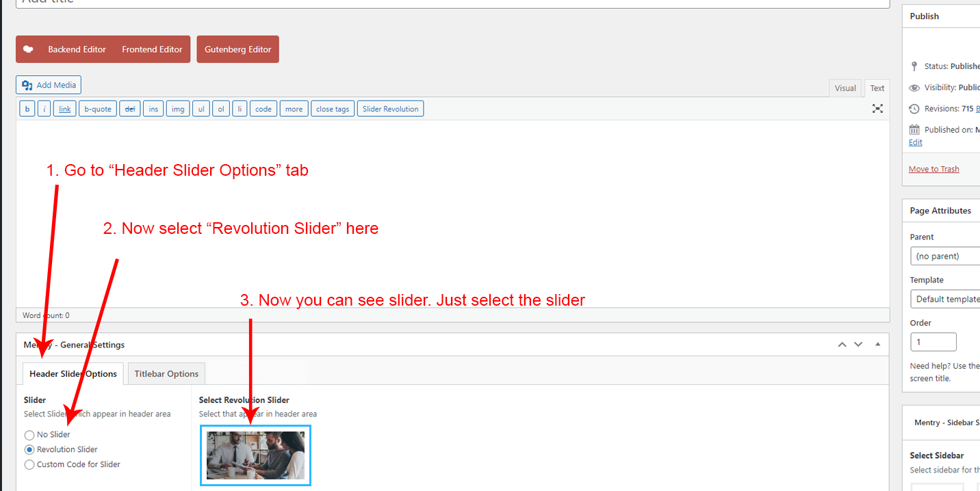Open the Template dropdown
The image size is (980, 491).
(946, 300)
